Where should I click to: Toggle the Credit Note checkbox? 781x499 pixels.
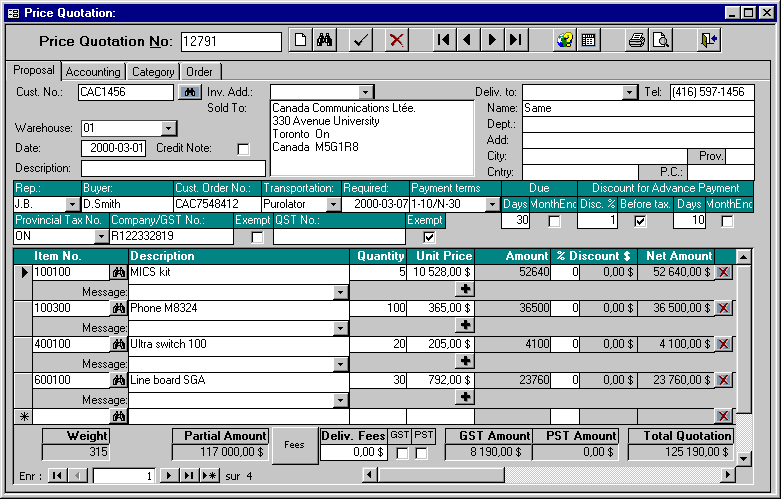coord(243,149)
